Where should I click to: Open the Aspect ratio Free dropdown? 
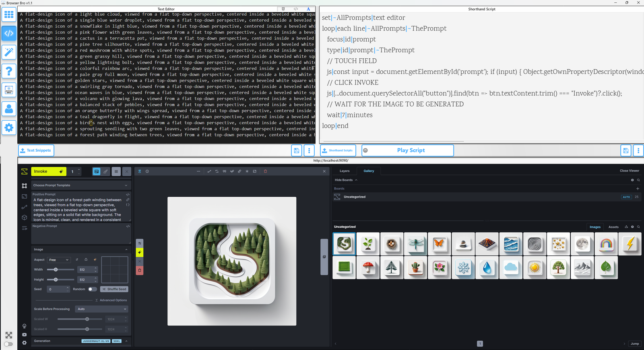click(x=59, y=260)
